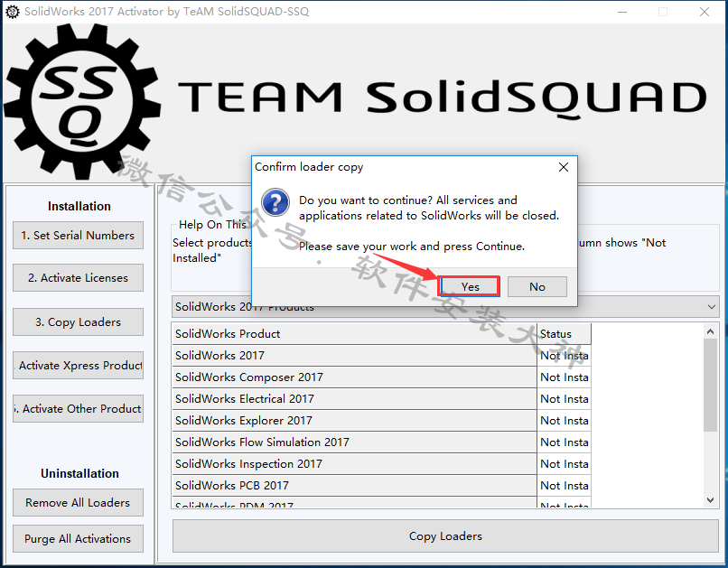
Task: Click No in the Confirm loader copy dialog
Action: click(537, 287)
